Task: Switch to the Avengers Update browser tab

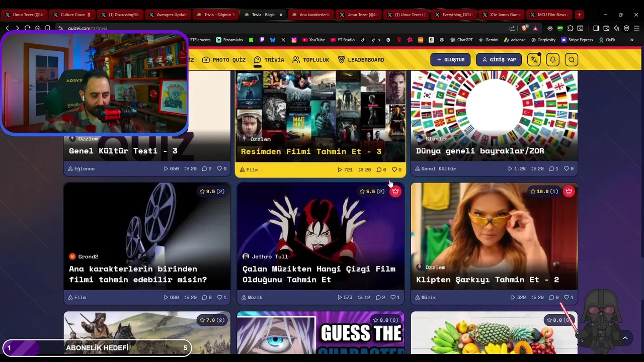Action: pos(168,15)
